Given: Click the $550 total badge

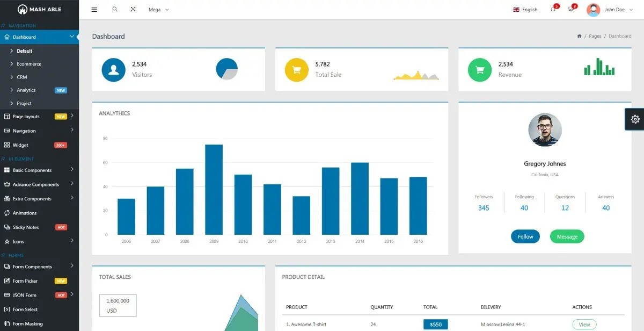Looking at the screenshot, I should click(x=436, y=325).
